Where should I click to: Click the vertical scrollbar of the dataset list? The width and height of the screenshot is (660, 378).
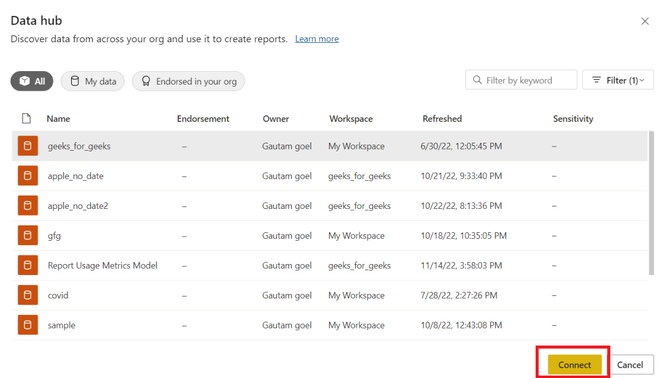click(x=652, y=203)
